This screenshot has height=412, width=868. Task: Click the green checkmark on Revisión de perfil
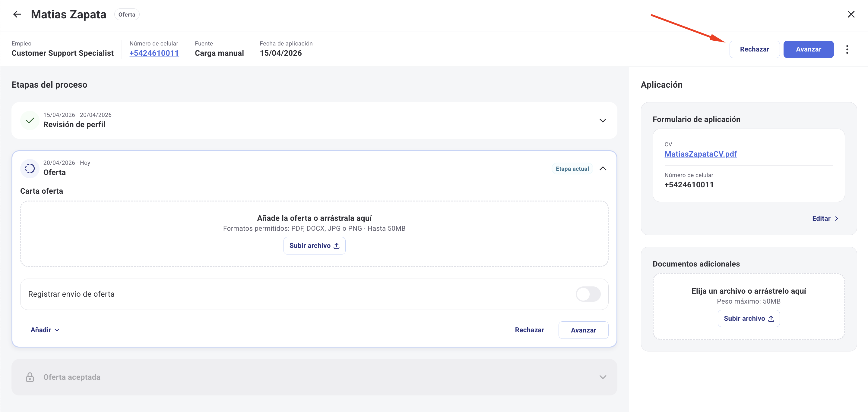[30, 120]
